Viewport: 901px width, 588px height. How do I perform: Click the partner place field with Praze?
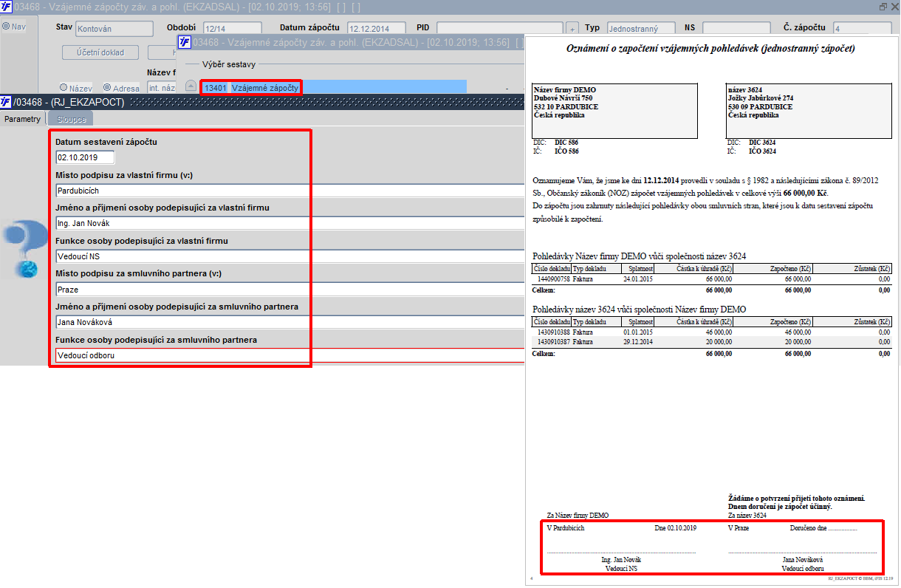290,290
